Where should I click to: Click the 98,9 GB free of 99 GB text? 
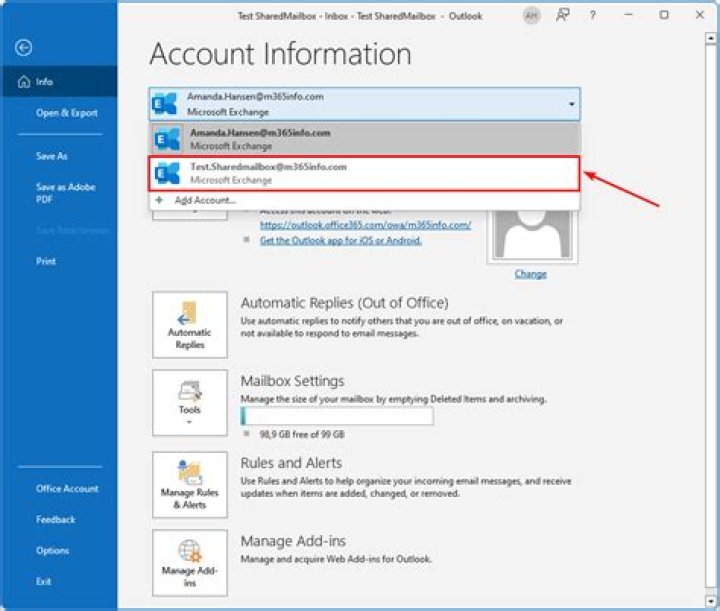tap(302, 434)
